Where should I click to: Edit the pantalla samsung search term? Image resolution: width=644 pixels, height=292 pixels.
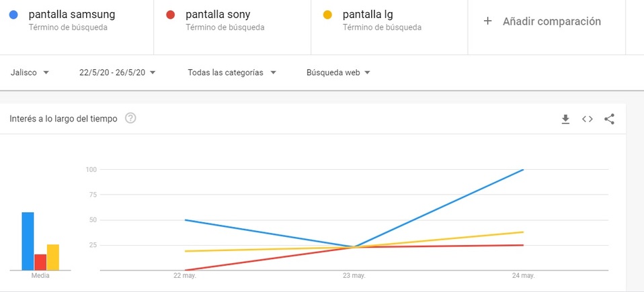coord(72,14)
